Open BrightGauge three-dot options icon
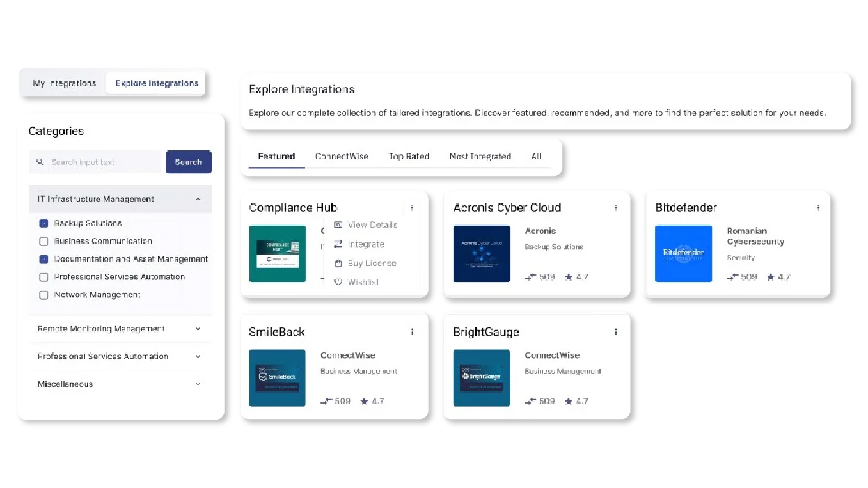868x488 pixels. point(616,332)
